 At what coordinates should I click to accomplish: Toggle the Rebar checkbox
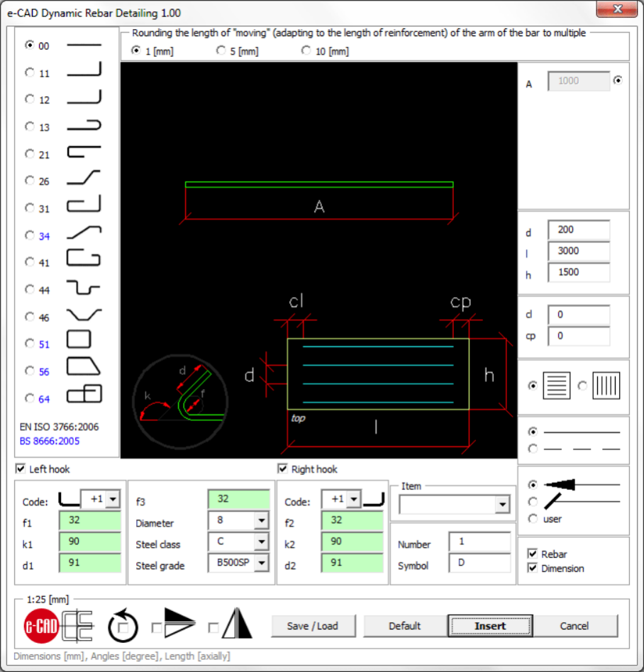click(532, 554)
